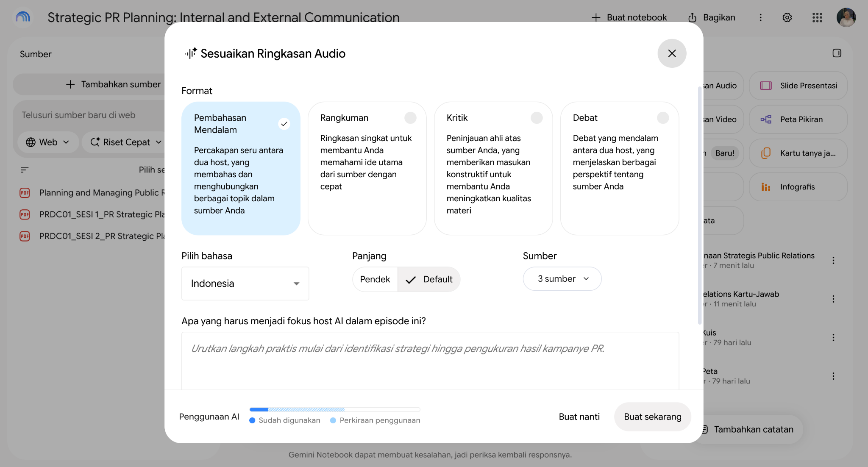This screenshot has height=467, width=868.
Task: Click PDF icon of PRDC01_SESI 1 source
Action: point(25,214)
